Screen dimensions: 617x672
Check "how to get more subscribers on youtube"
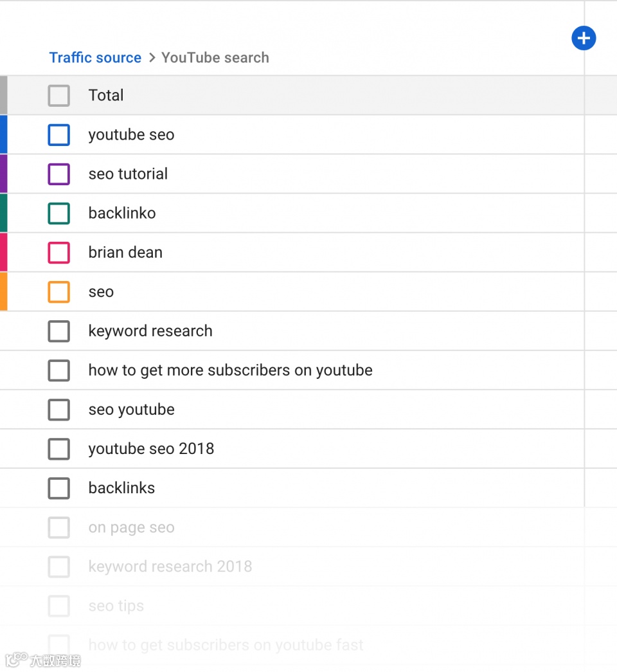click(58, 370)
